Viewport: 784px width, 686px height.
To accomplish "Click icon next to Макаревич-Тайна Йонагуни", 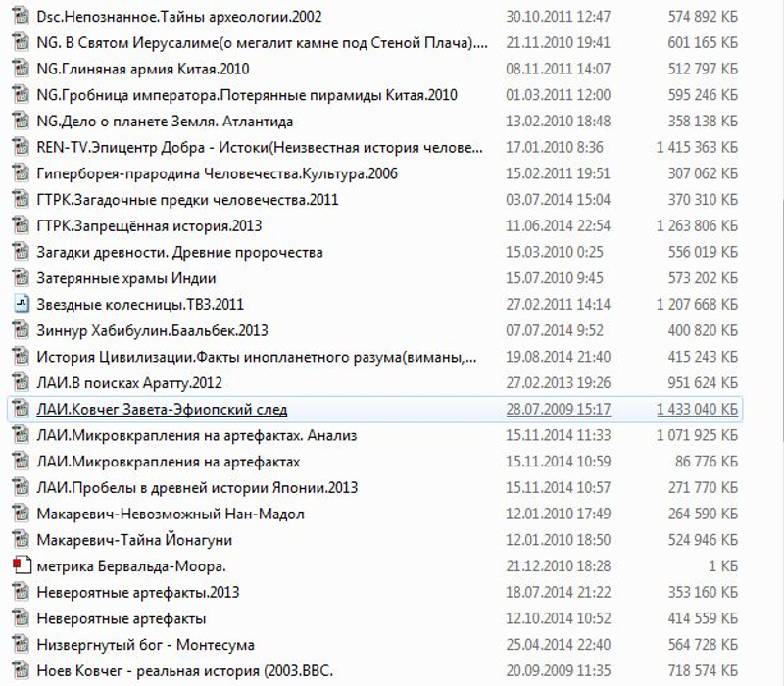I will click(21, 540).
